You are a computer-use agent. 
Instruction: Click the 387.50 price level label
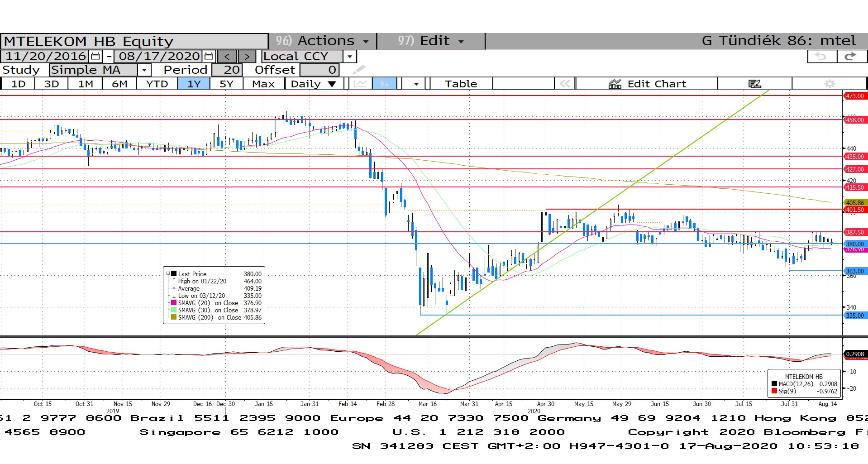click(x=855, y=232)
